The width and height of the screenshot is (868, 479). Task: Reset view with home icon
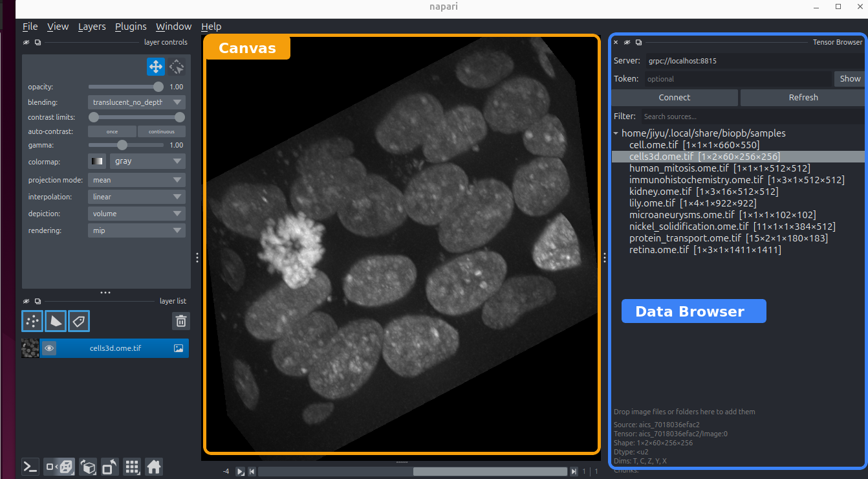(x=153, y=467)
